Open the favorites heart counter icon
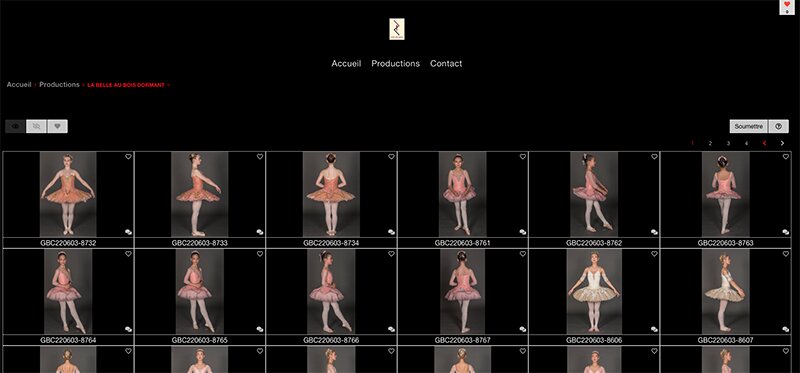The height and width of the screenshot is (373, 800). 787,7
